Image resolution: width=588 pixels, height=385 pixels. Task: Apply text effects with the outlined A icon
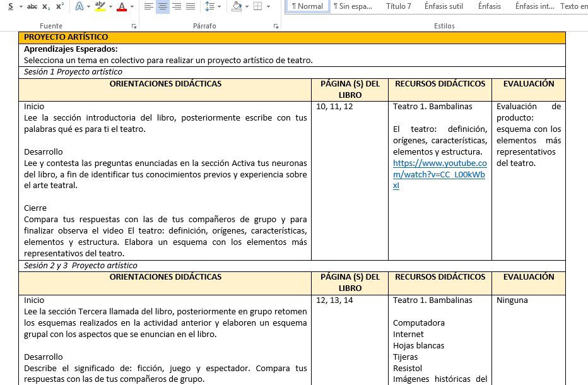(x=79, y=6)
